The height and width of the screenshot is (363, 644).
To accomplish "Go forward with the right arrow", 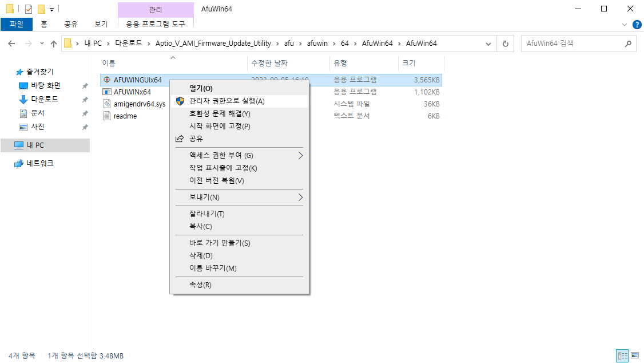I will click(29, 44).
